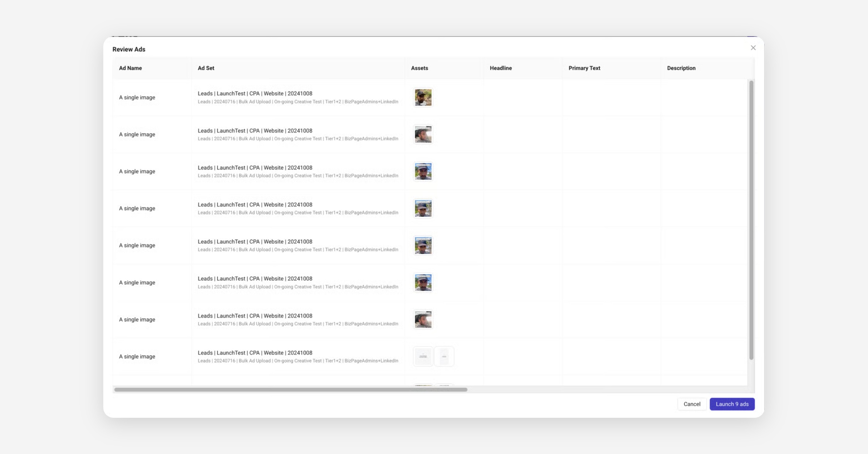Open second row's asset image thumbnail

point(423,134)
